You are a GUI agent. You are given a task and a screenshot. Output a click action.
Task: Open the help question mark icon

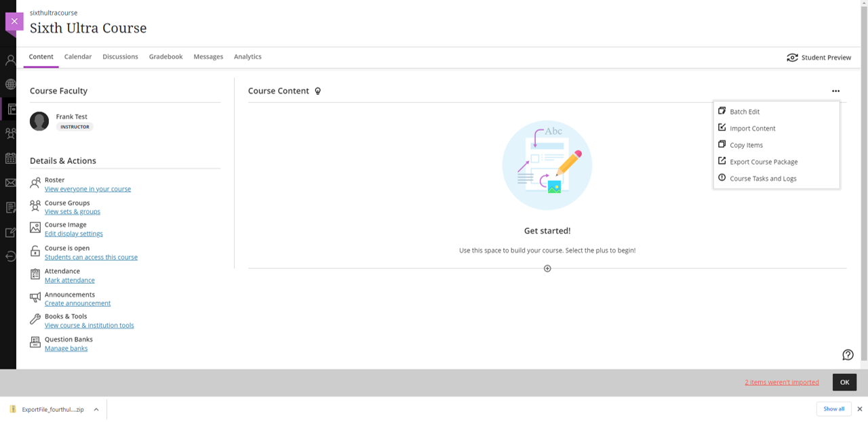coord(848,355)
